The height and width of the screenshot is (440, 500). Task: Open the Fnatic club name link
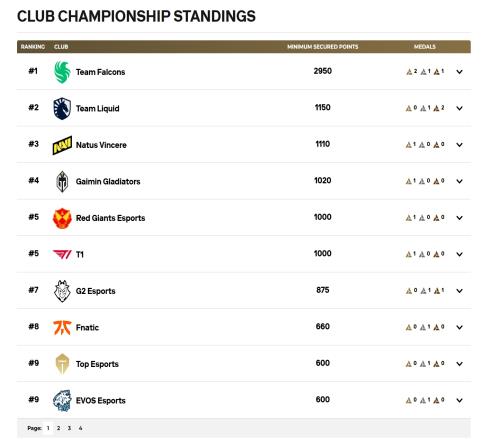coord(87,328)
